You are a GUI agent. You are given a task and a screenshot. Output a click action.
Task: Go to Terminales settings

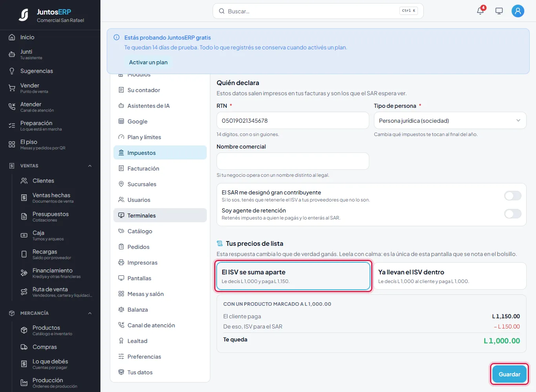tap(160, 215)
